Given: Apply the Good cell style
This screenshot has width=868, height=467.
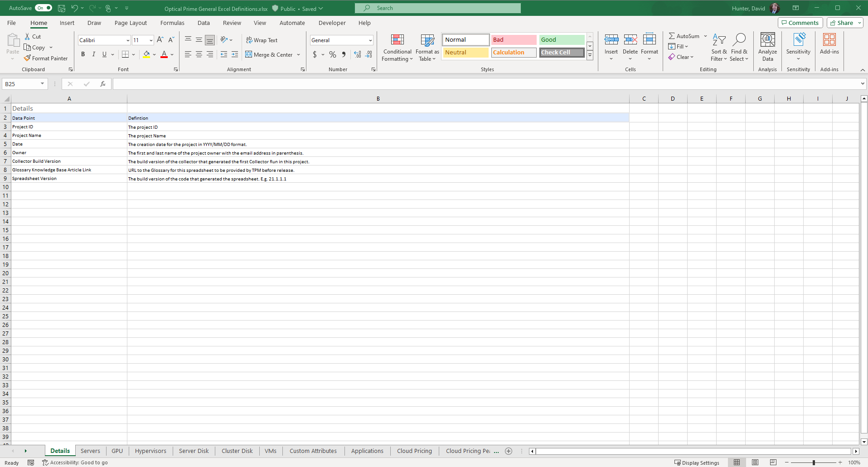Looking at the screenshot, I should point(562,39).
